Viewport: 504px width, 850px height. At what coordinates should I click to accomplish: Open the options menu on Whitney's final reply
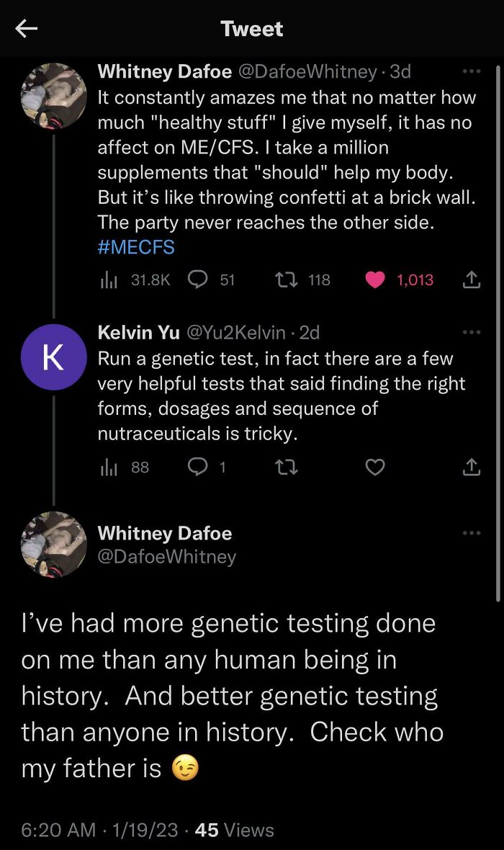pos(472,532)
